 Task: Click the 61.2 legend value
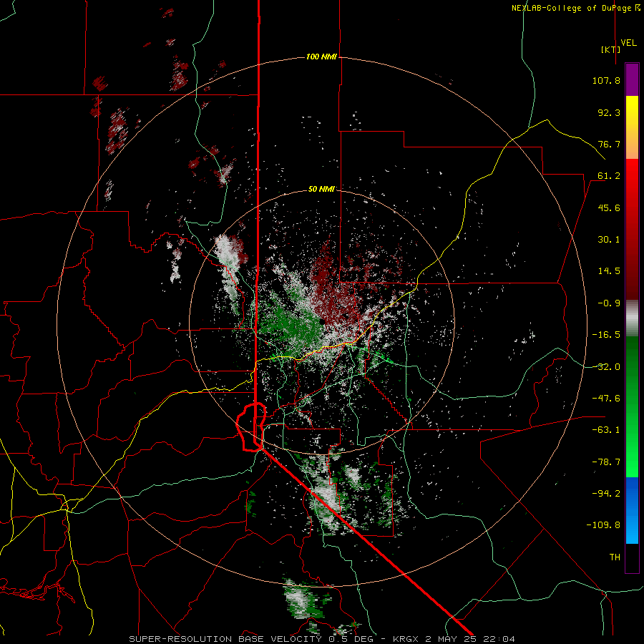609,176
